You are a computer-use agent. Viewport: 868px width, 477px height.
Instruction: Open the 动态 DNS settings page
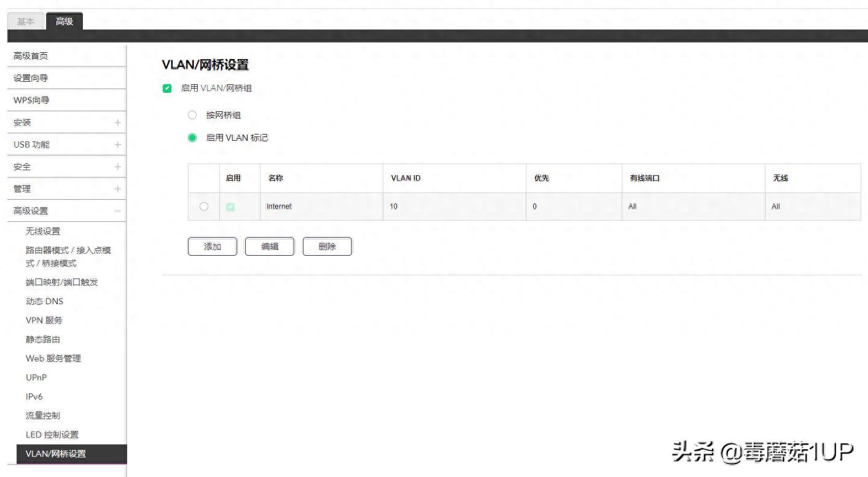click(x=44, y=301)
